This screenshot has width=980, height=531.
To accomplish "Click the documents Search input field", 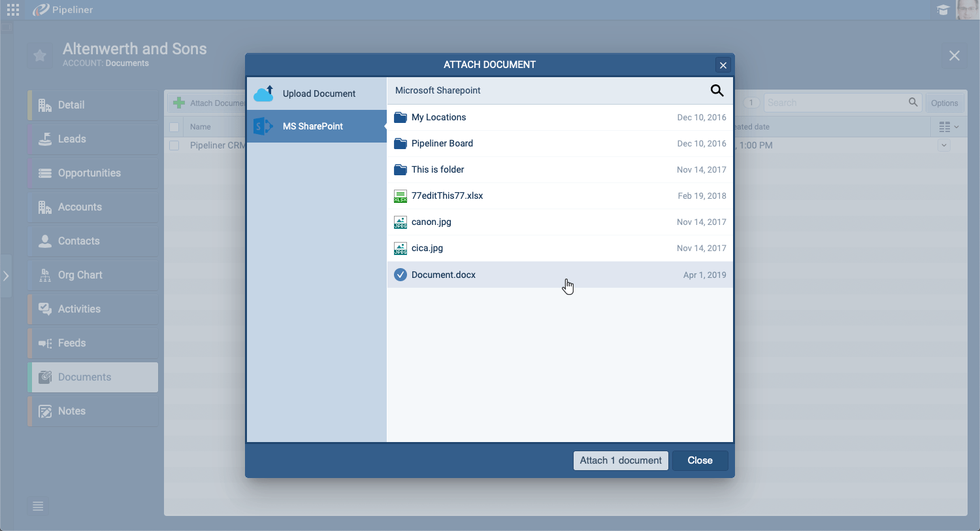I will 836,103.
